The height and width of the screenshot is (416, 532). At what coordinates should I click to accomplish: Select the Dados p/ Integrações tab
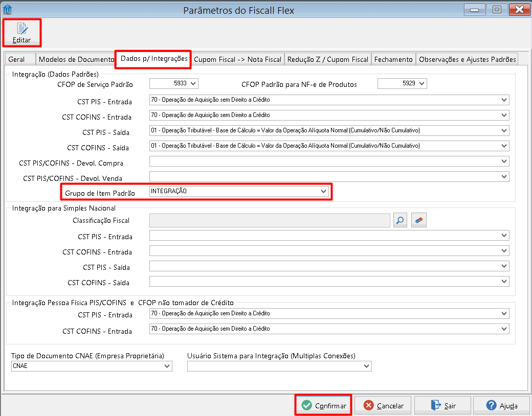(x=153, y=59)
